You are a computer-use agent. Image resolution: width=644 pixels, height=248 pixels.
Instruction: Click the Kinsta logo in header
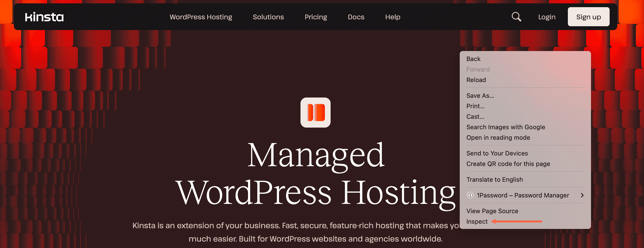(x=44, y=17)
